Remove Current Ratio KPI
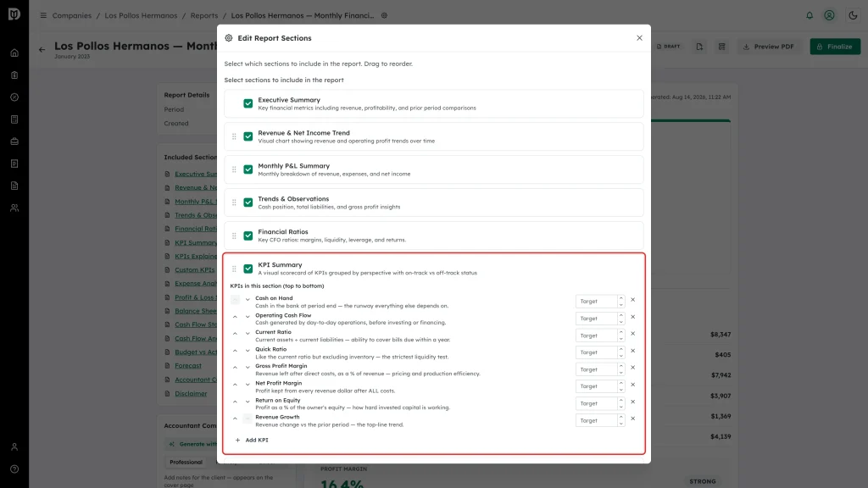 [x=632, y=334]
